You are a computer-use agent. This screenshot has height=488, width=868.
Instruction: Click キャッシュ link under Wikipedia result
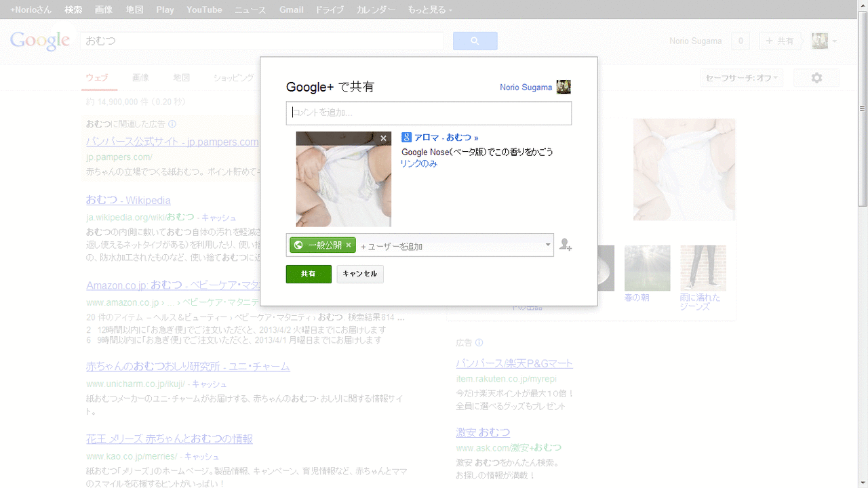click(219, 218)
